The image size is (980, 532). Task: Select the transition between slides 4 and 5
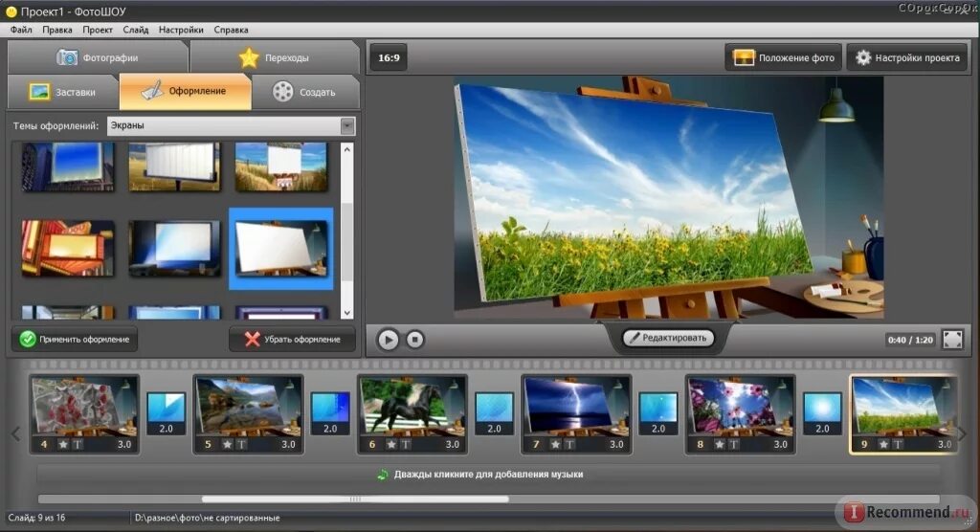coord(167,413)
